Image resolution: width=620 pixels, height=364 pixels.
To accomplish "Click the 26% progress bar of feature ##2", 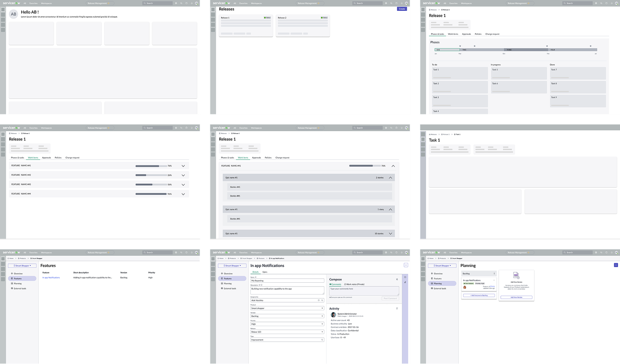I will [x=151, y=175].
